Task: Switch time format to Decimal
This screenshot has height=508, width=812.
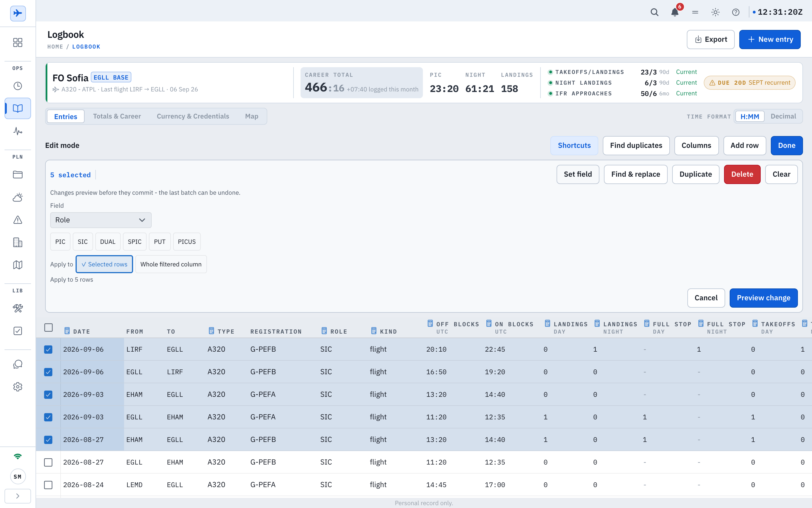Action: click(x=783, y=117)
